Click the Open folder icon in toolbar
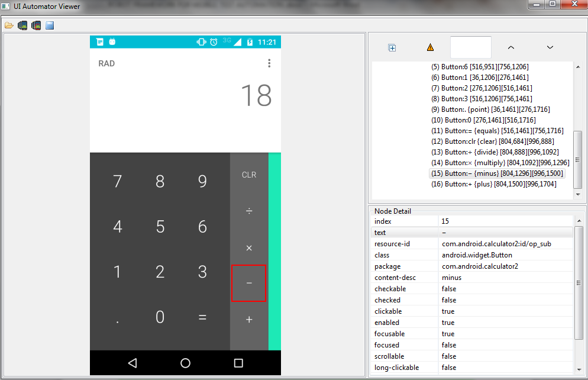This screenshot has height=380, width=588. click(9, 25)
